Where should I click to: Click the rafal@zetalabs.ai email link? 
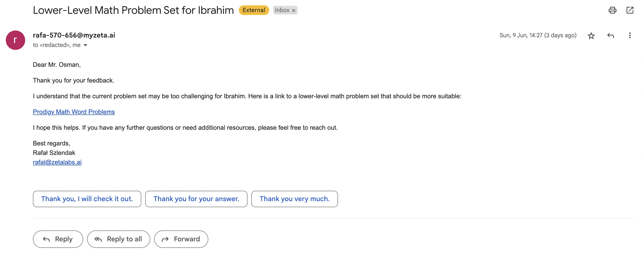tap(57, 162)
